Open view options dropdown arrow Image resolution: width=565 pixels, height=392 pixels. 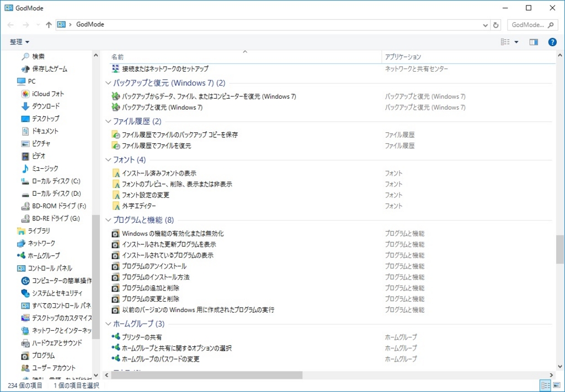point(516,42)
